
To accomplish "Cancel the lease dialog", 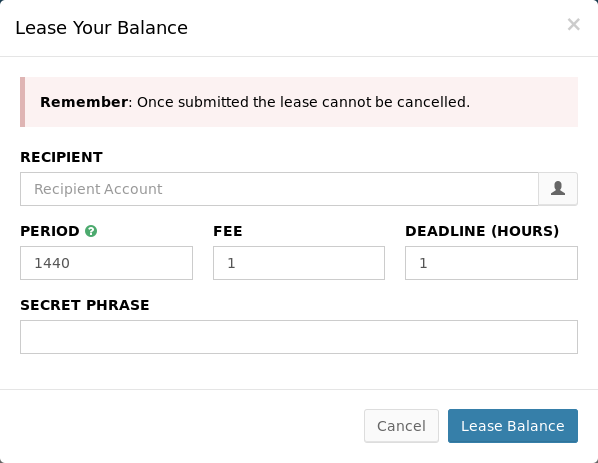I will [401, 426].
